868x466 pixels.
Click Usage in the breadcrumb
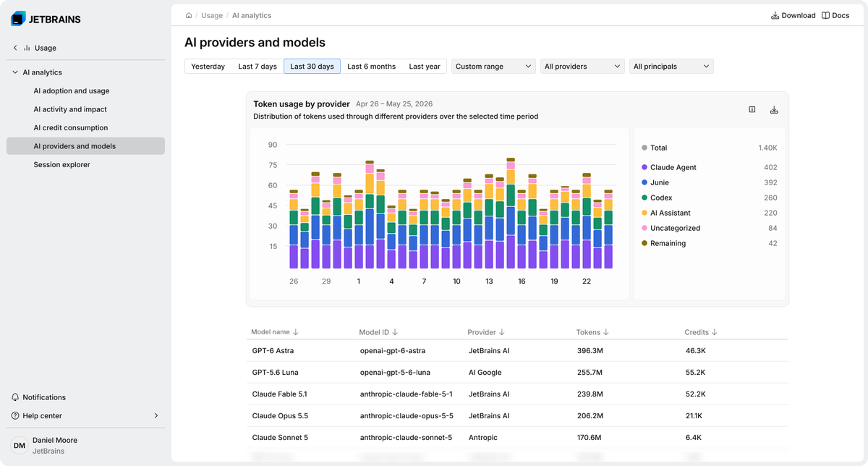click(x=212, y=15)
